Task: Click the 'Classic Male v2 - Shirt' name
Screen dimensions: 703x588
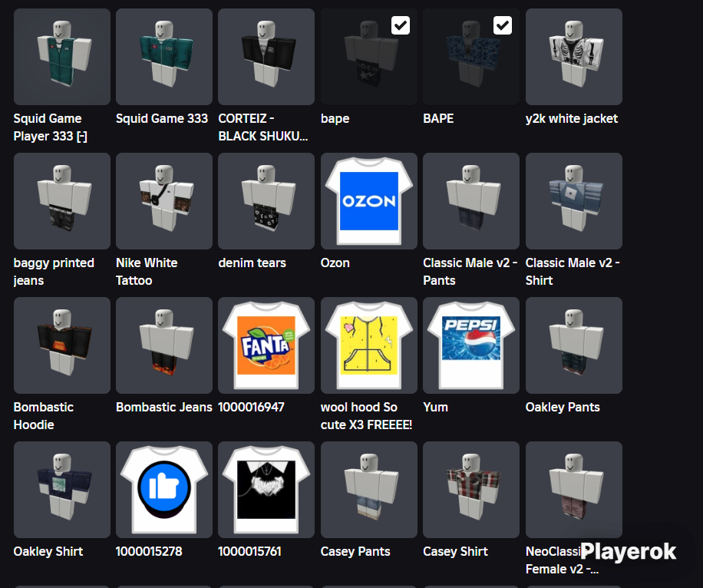Action: pos(573,272)
